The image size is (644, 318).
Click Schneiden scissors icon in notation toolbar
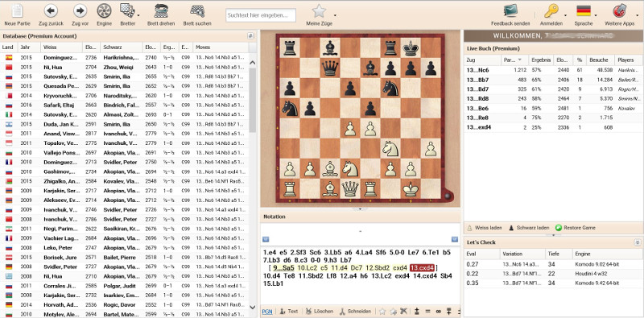(342, 312)
